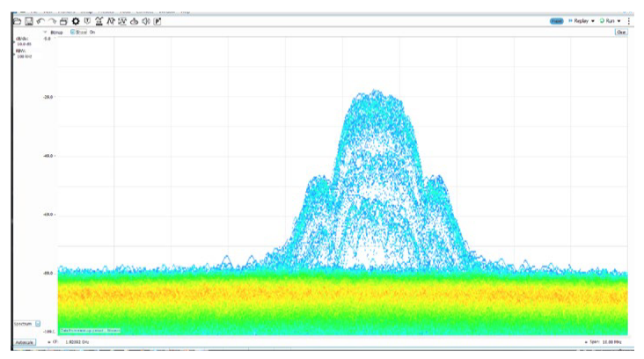This screenshot has width=644, height=359.
Task: Click the Save icon in the toolbar
Action: tap(30, 20)
